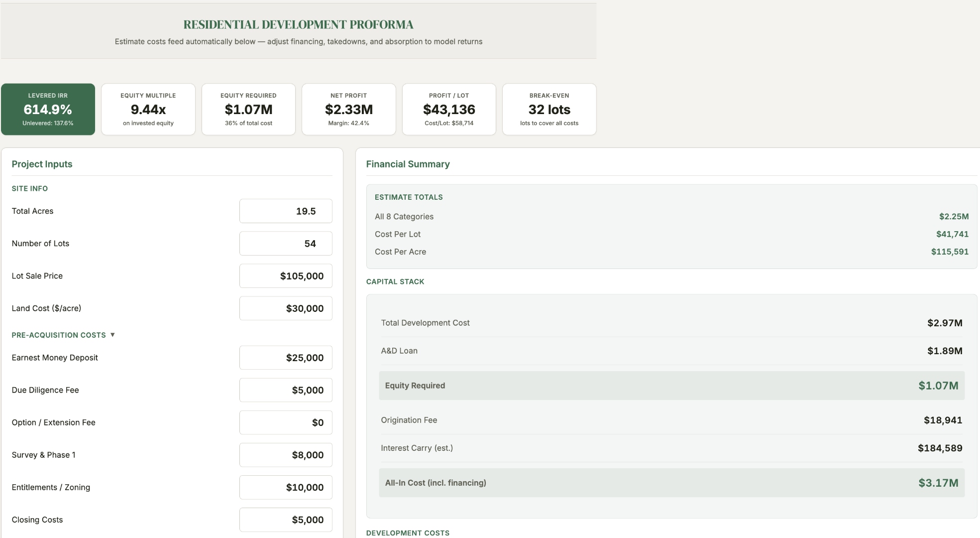Expand the Development Costs section
980x538 pixels.
[408, 533]
